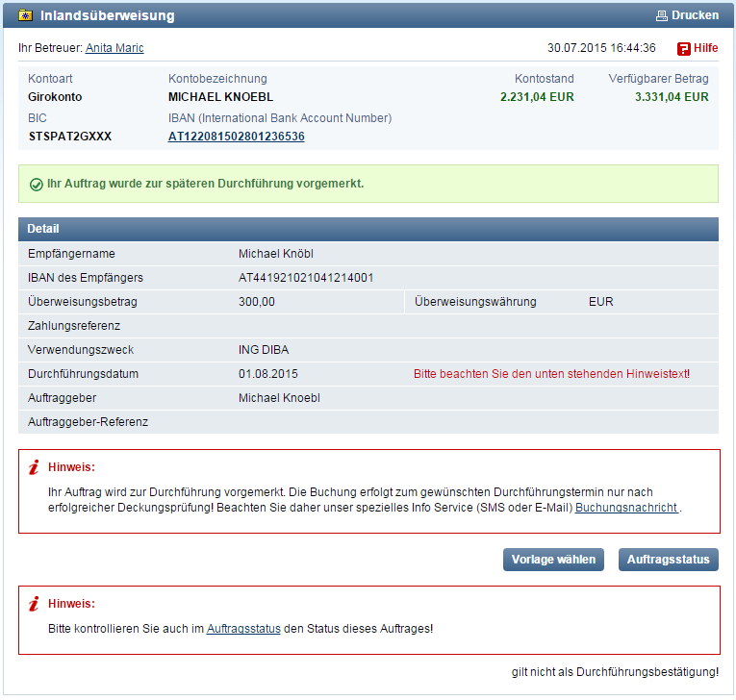736x700 pixels.
Task: Click the Auftragsstatus button
Action: [x=669, y=560]
